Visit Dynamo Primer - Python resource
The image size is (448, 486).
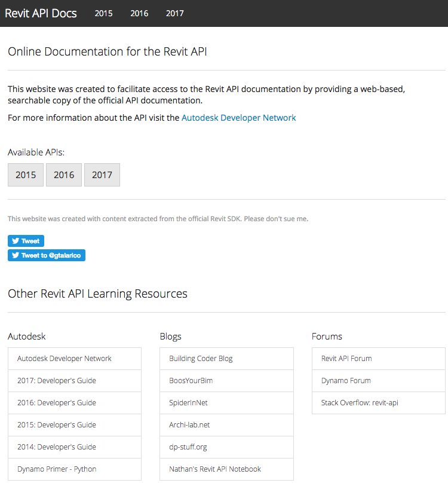(x=57, y=469)
